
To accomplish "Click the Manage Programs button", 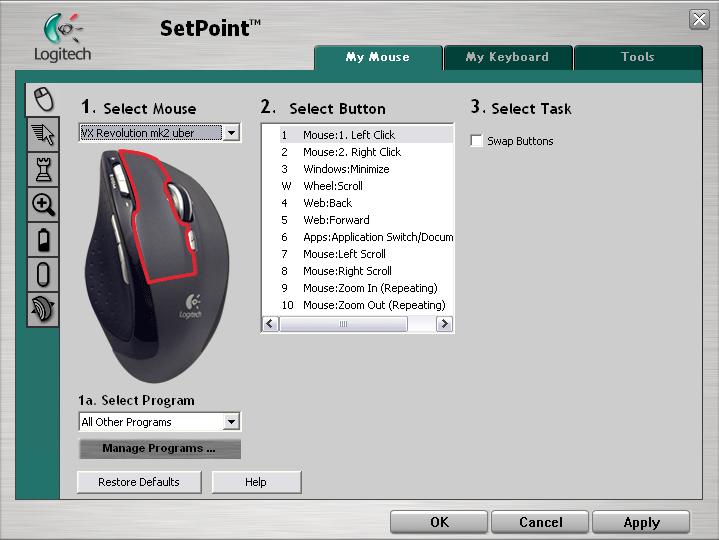I will point(159,449).
